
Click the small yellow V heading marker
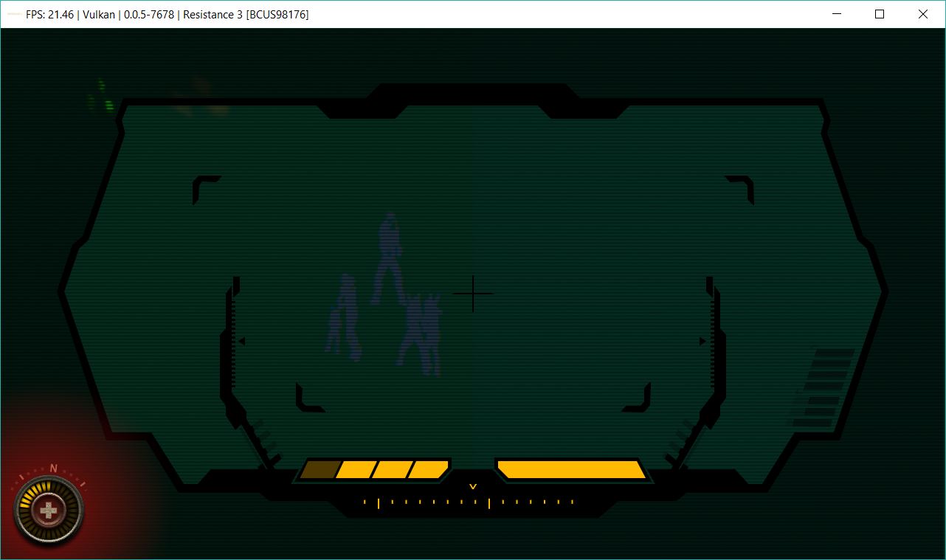click(473, 486)
